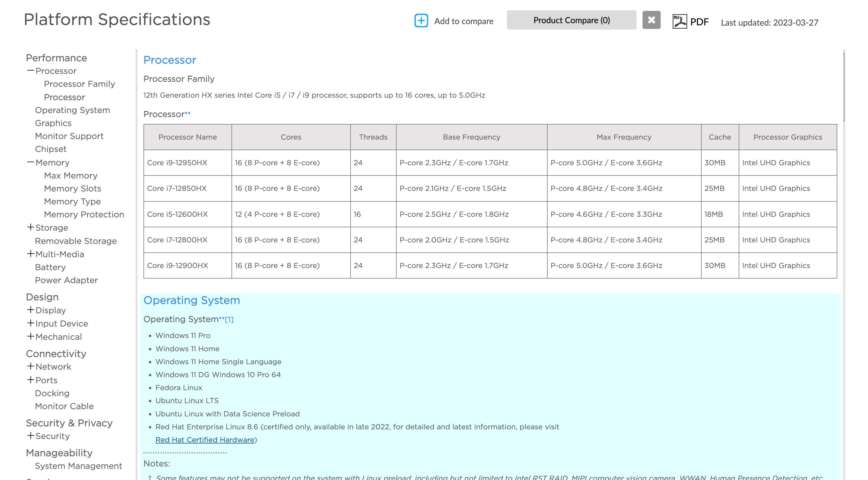
Task: Click the gray X clear compare button
Action: [x=651, y=20]
